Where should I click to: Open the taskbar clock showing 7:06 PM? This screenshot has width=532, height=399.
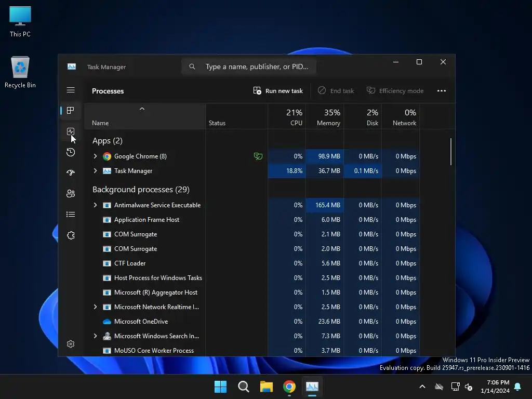[495, 387]
